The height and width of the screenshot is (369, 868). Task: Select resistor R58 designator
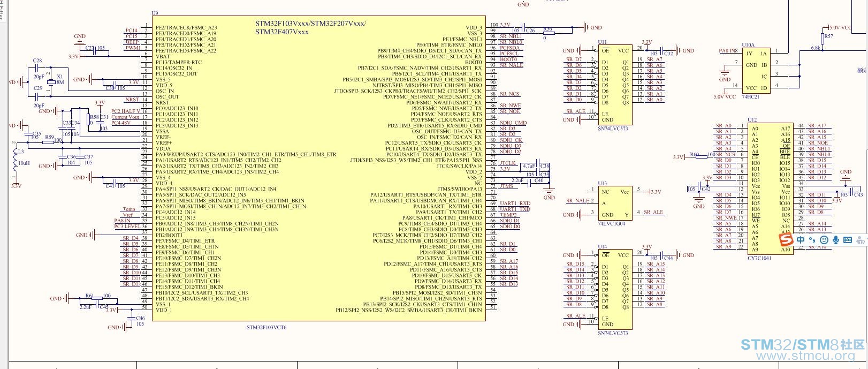[94, 116]
